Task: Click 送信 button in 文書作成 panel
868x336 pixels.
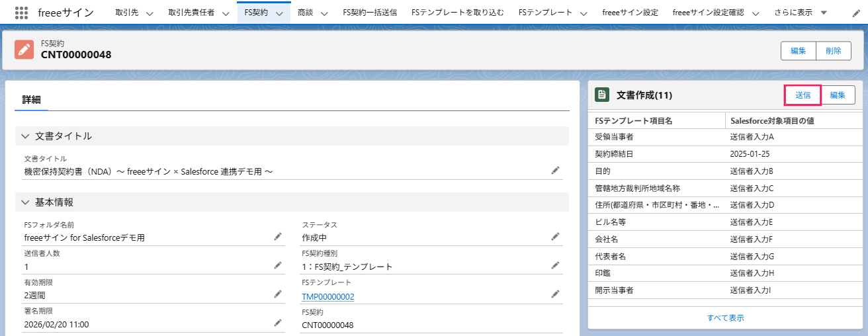Action: pos(803,95)
